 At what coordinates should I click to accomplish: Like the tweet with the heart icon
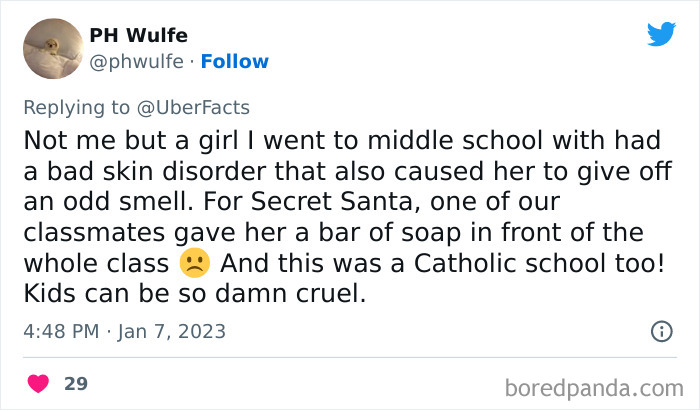click(x=39, y=383)
